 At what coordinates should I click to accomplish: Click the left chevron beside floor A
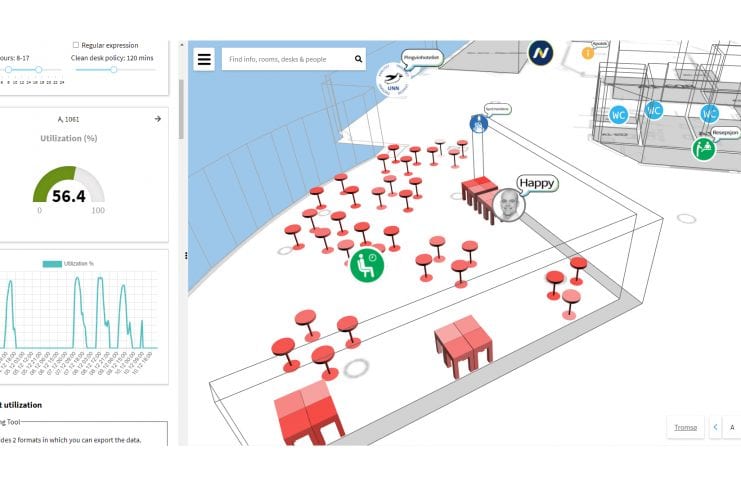click(x=716, y=428)
